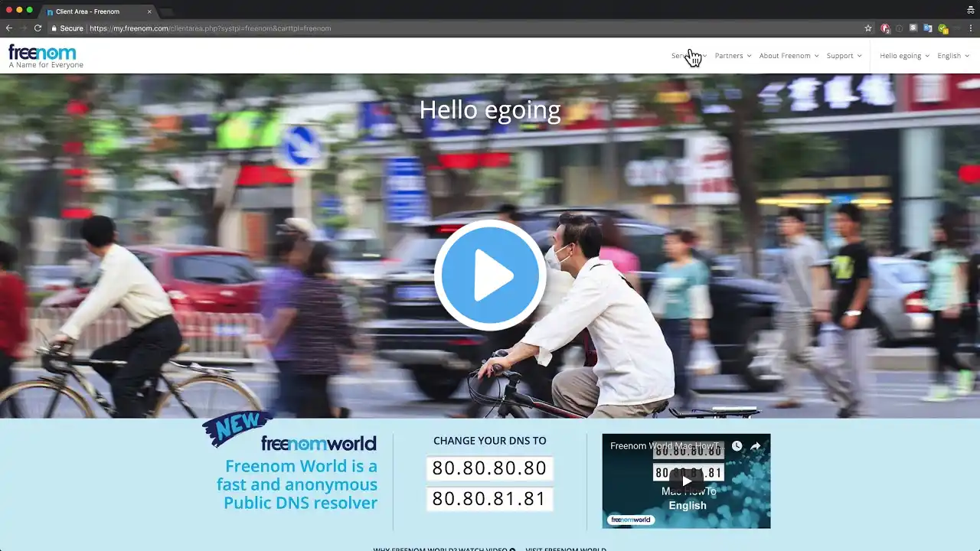
Task: Play the large center video button
Action: point(490,275)
